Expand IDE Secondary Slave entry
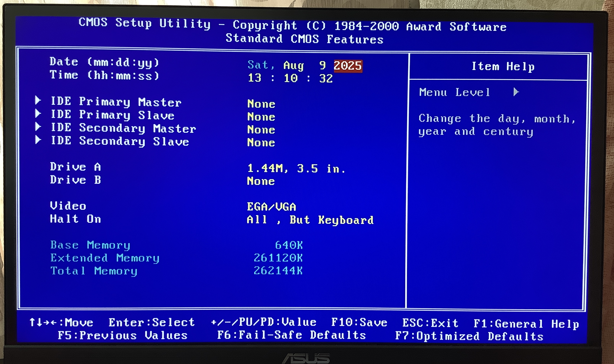 tap(120, 141)
